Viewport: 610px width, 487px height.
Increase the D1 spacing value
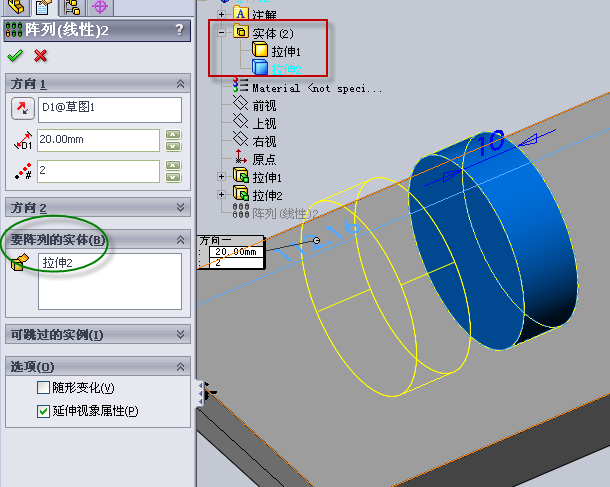[173, 135]
